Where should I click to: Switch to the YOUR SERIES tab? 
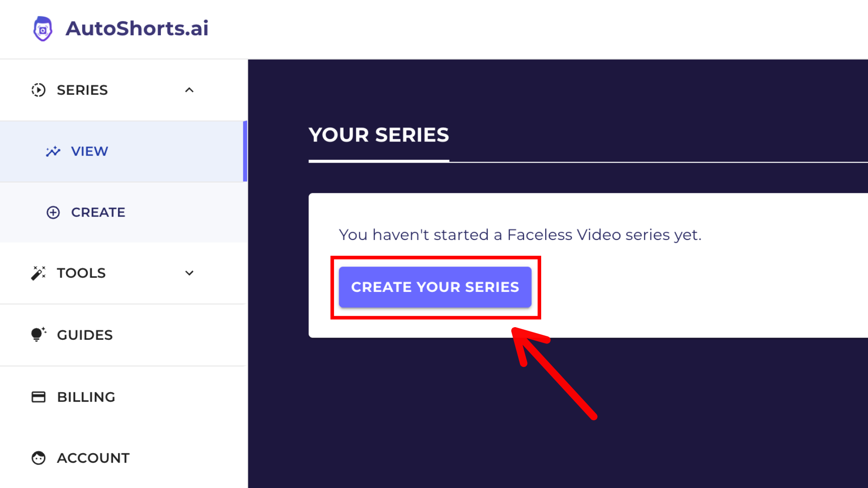[x=379, y=135]
